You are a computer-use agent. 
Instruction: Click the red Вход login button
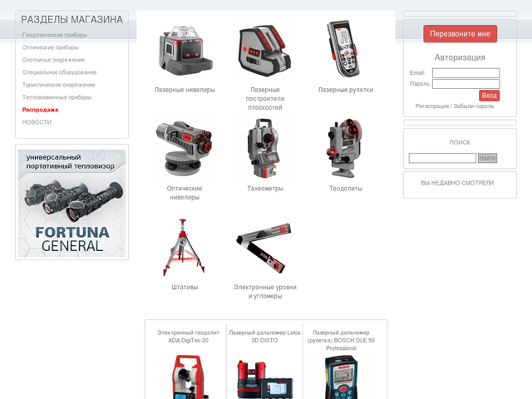click(489, 96)
